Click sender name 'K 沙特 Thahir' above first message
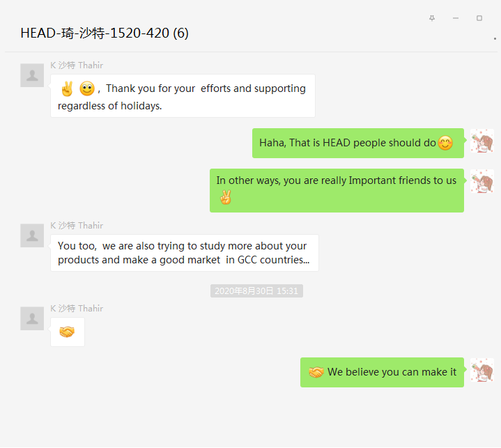 (x=77, y=65)
